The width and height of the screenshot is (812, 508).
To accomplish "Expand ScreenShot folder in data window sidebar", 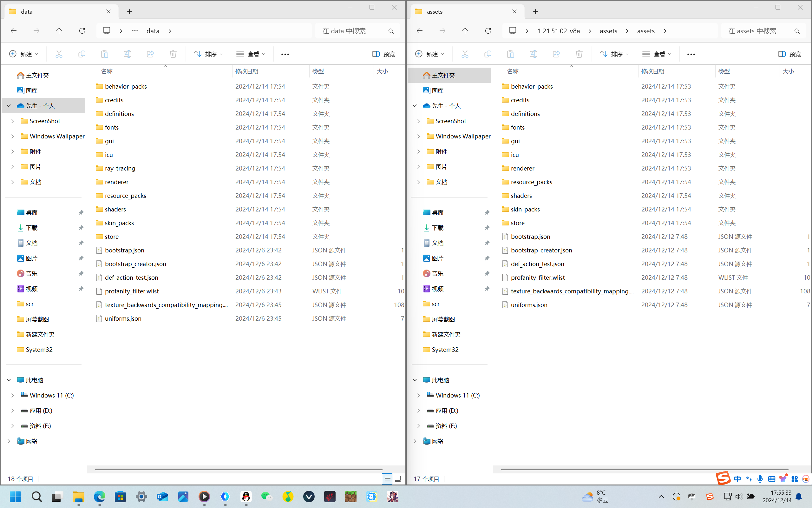I will [x=12, y=121].
